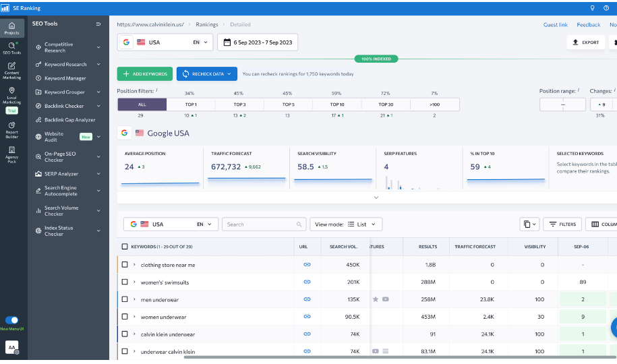Screen dimensions: 617x364
Task: Open the View mode List dropdown
Action: (x=346, y=224)
